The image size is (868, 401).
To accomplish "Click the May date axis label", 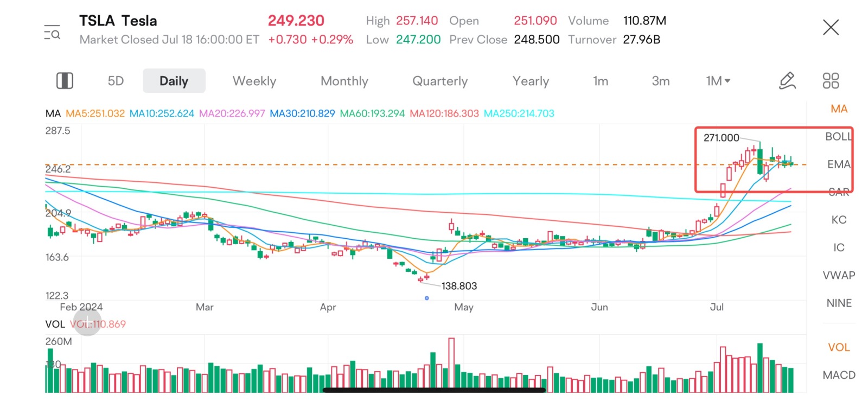I will click(x=464, y=307).
